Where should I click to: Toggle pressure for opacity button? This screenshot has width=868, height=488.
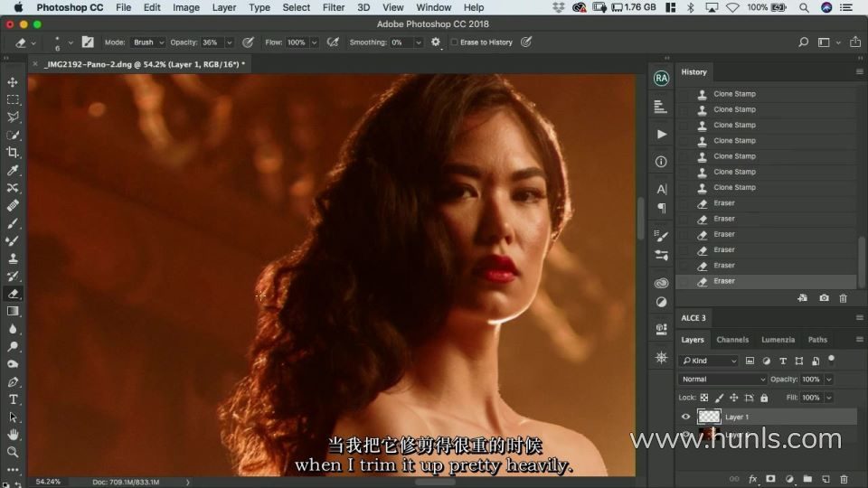tap(248, 42)
